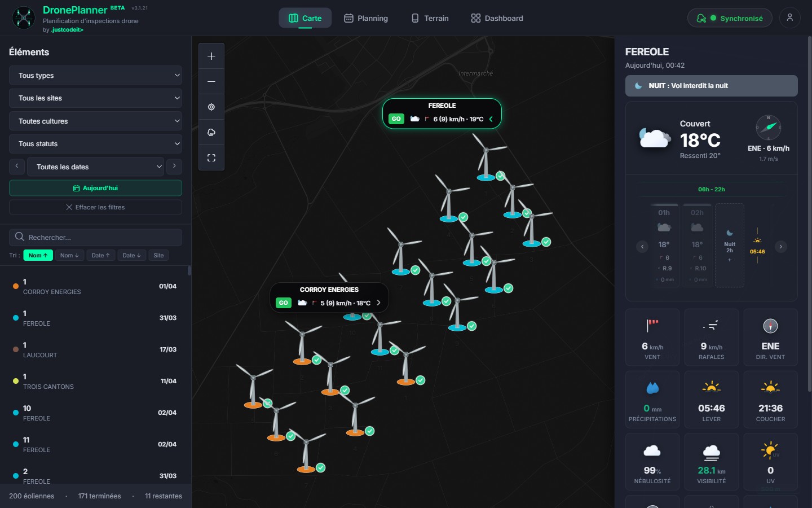Switch to the Dashboard tab
The height and width of the screenshot is (508, 812).
click(497, 18)
